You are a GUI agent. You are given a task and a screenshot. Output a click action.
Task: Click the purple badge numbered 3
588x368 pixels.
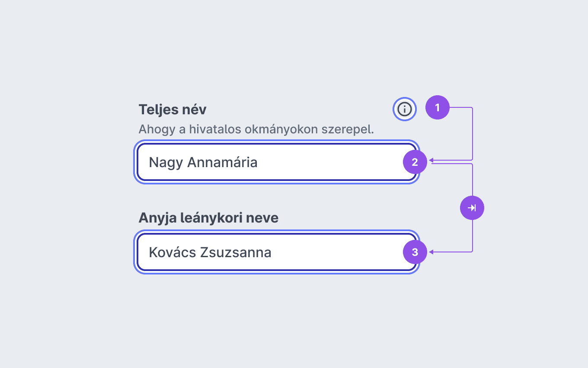coord(415,252)
